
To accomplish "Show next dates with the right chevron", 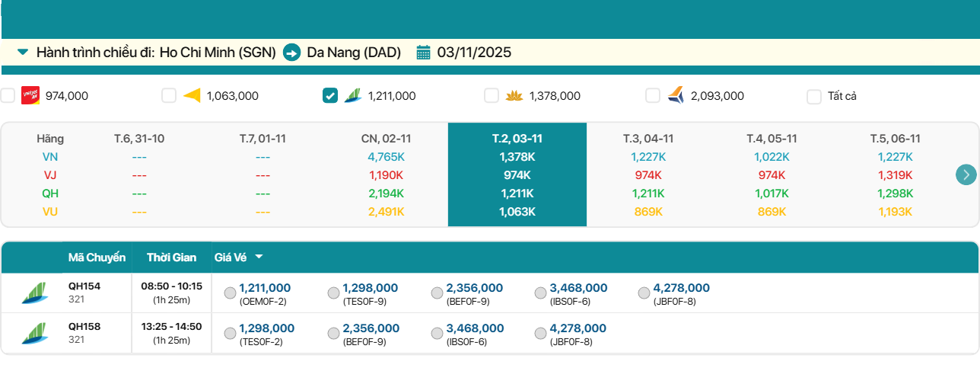I will pos(966,174).
